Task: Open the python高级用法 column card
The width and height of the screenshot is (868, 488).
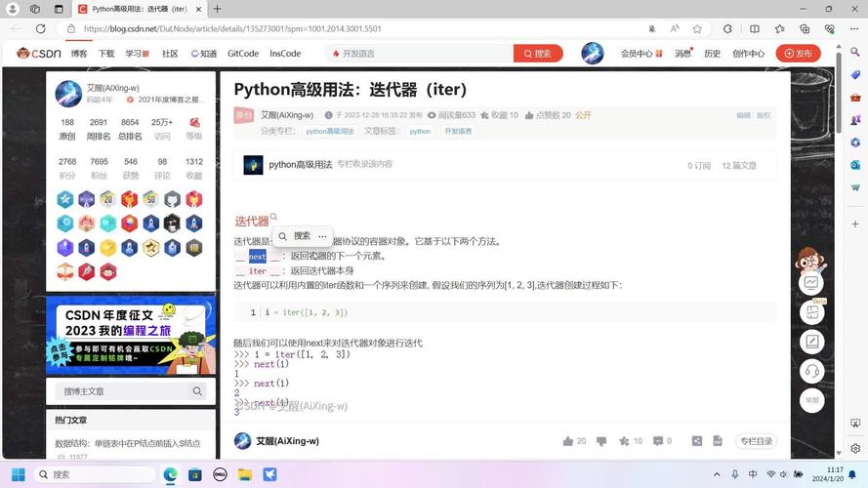Action: coord(505,165)
